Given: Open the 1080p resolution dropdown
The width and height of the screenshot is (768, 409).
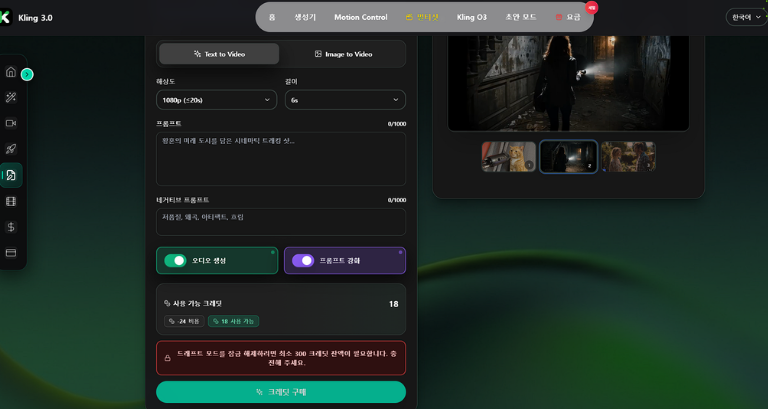Looking at the screenshot, I should [x=216, y=100].
